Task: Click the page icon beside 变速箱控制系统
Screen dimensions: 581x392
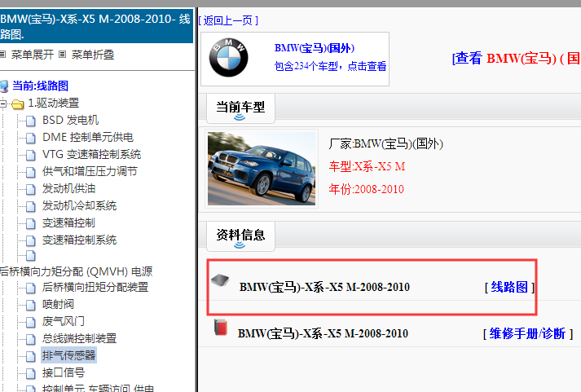Action: coord(31,240)
